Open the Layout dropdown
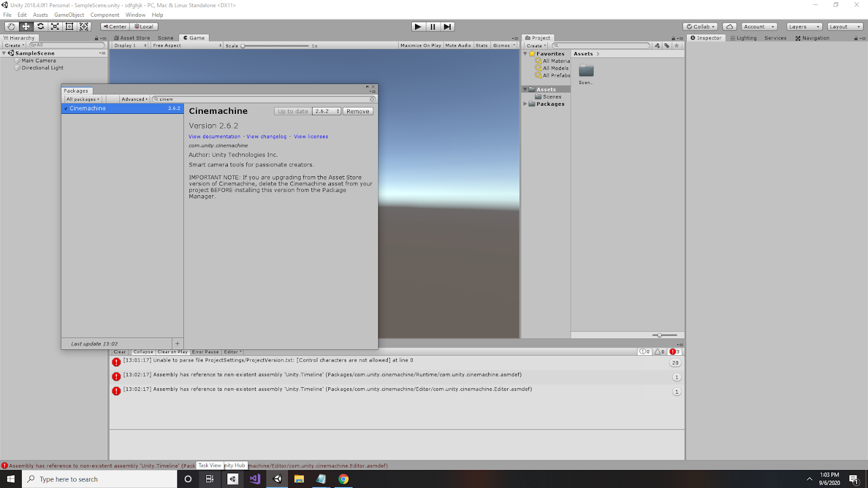 click(845, 27)
